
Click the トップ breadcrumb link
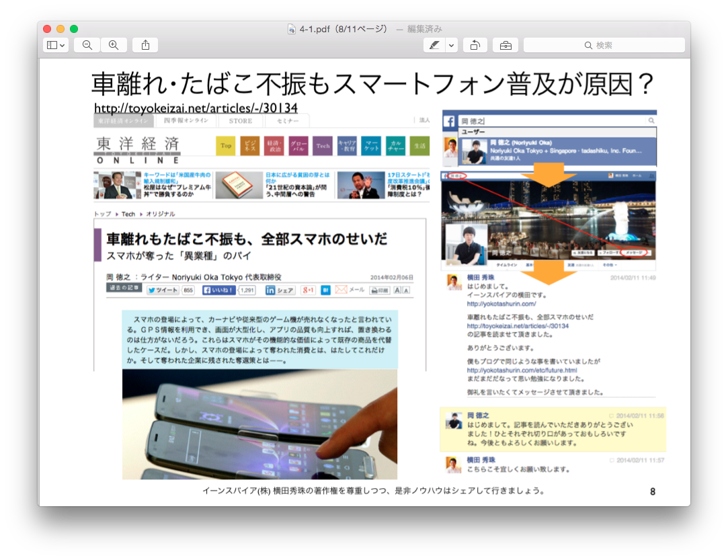(x=103, y=214)
